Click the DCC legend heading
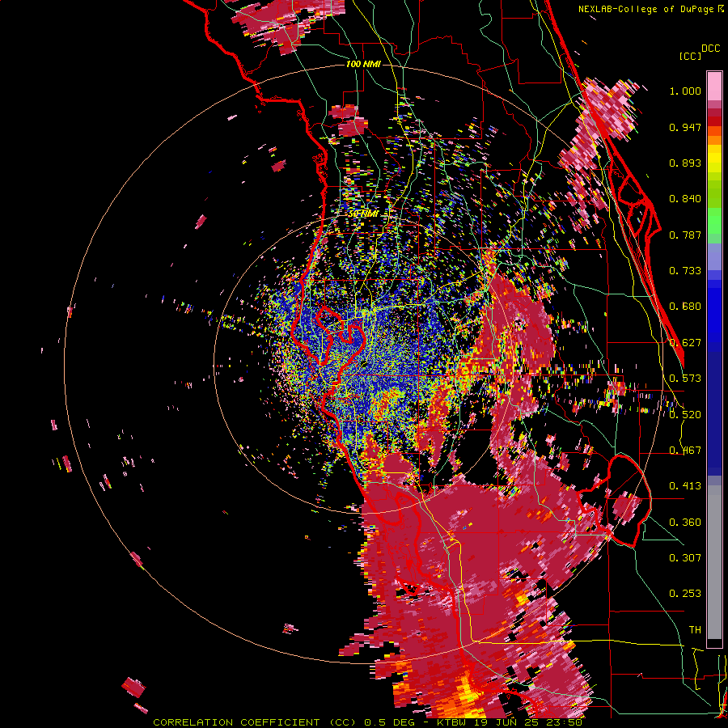The height and width of the screenshot is (728, 728). point(710,49)
